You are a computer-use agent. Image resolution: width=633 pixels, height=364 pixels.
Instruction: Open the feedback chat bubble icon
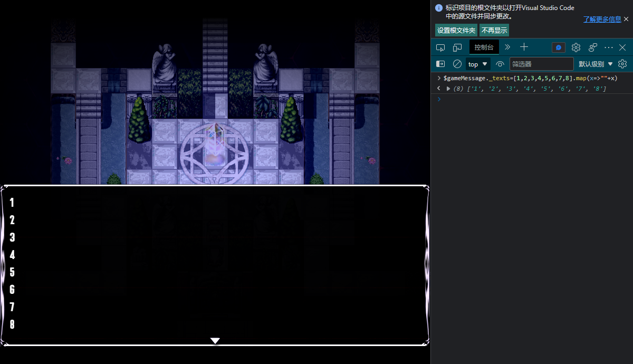(x=559, y=47)
